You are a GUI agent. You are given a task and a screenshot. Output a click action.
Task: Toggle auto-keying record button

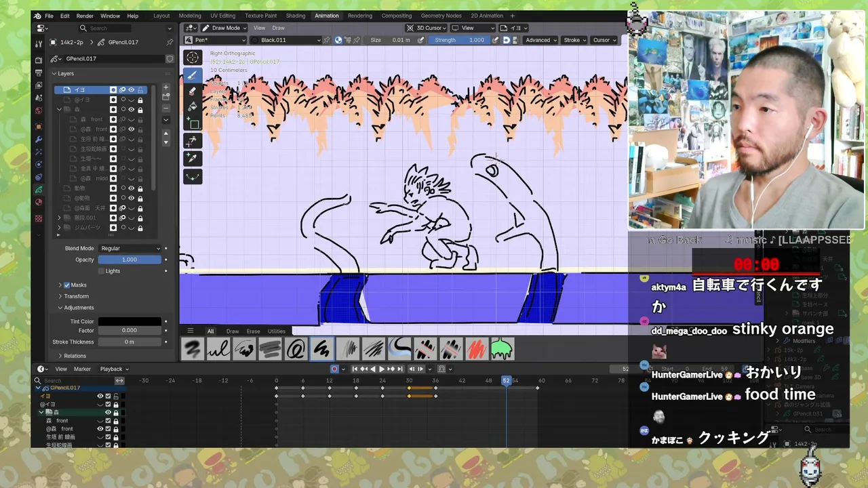[x=334, y=369]
